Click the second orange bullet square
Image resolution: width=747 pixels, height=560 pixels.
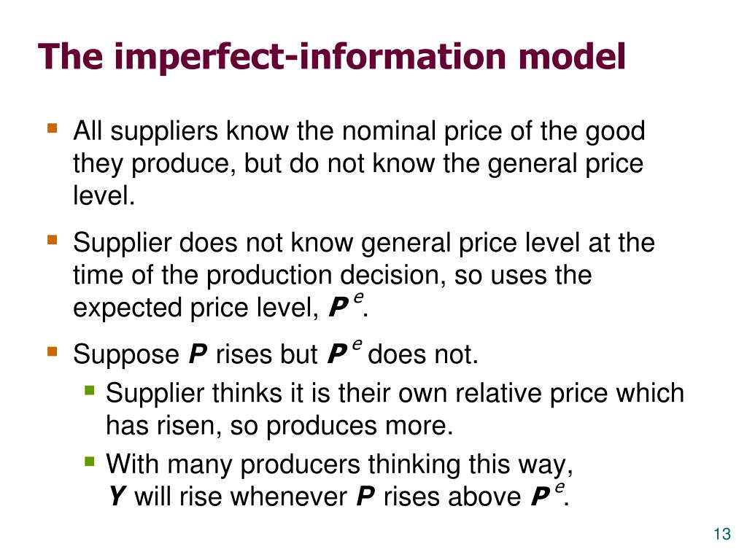(x=53, y=239)
